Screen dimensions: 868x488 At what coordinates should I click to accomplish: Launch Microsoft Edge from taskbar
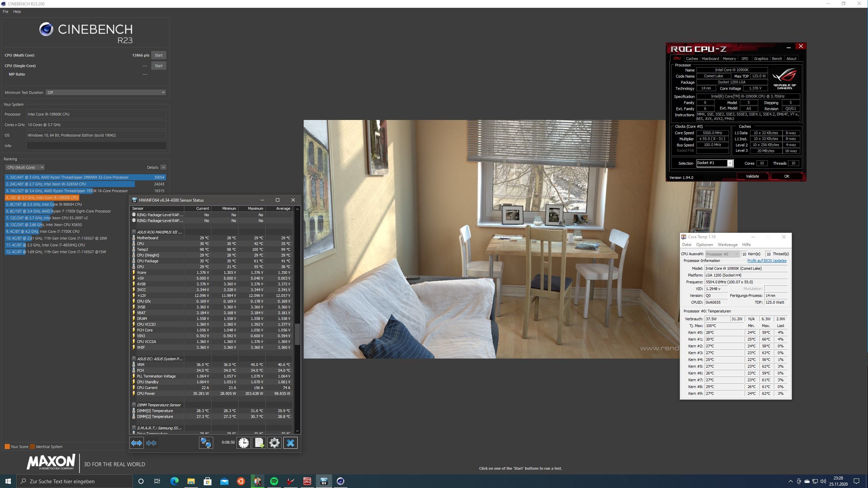pyautogui.click(x=174, y=481)
